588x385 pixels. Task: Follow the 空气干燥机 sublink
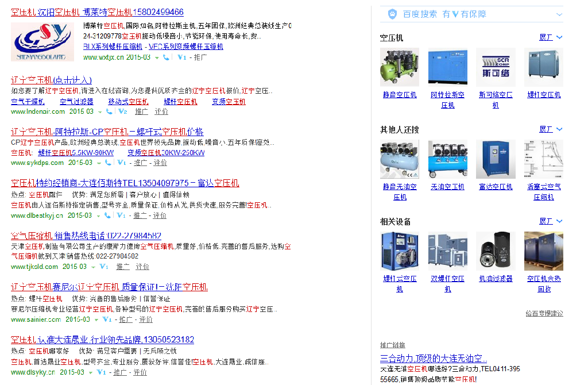pos(28,101)
